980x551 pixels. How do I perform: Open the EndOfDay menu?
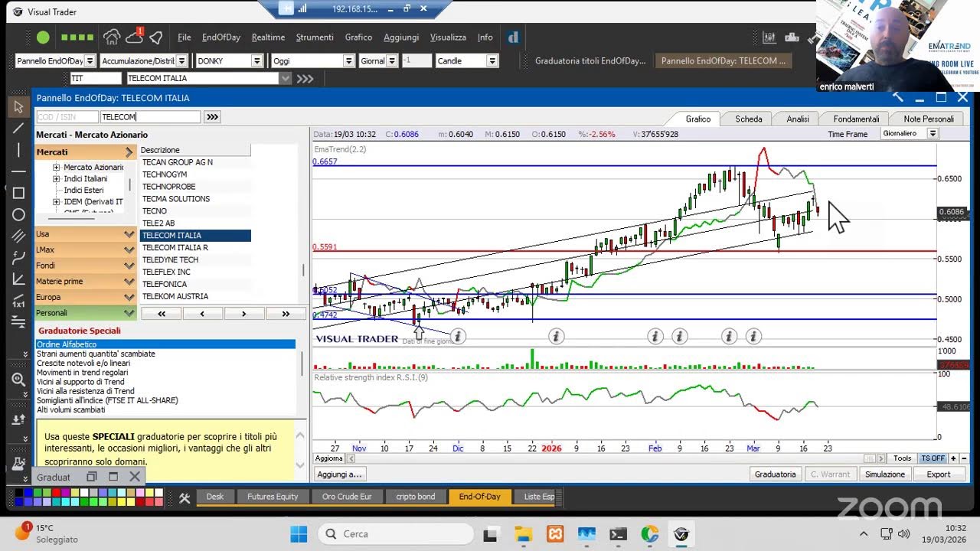221,37
